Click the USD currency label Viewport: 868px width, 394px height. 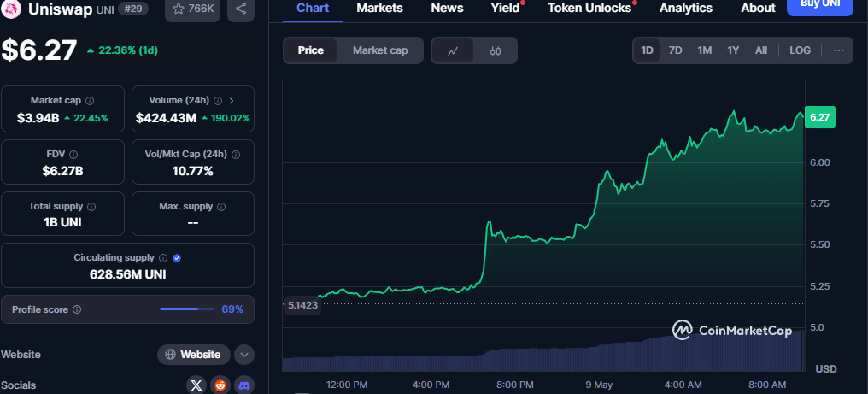coord(826,369)
